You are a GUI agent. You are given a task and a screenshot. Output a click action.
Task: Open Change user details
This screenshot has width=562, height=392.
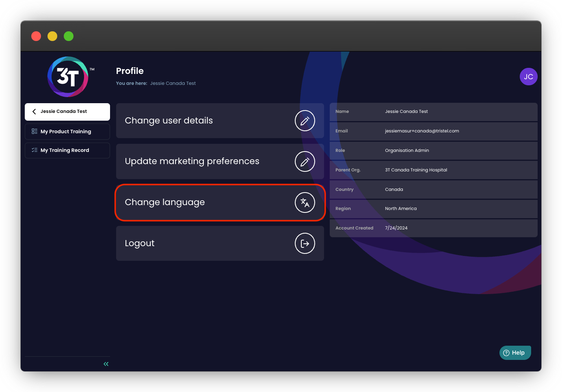[x=220, y=121]
